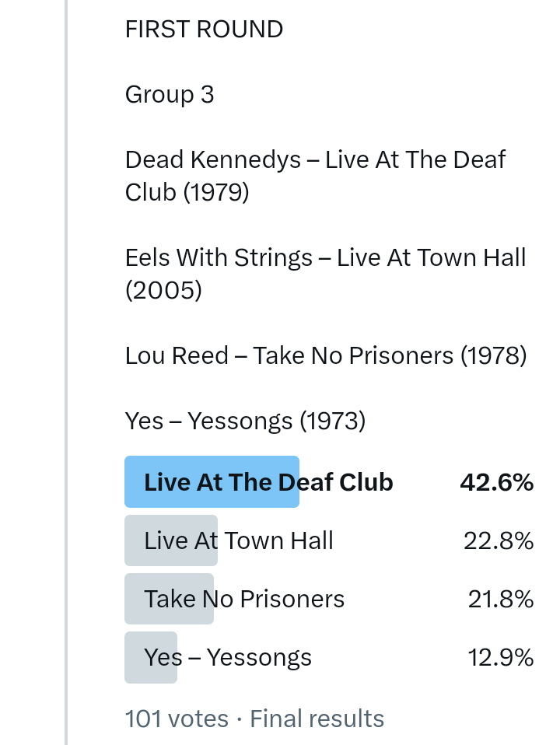Click the Group 3 text line
The height and width of the screenshot is (745, 560).
coord(170,95)
